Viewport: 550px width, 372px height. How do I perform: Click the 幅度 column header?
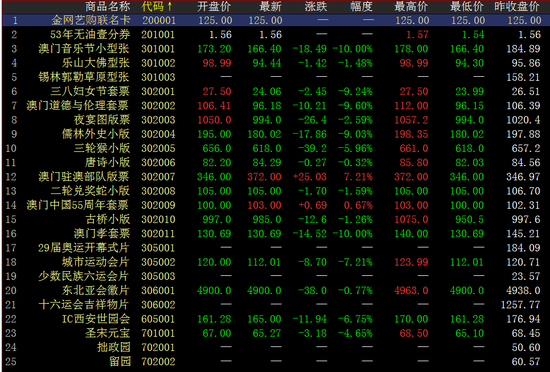361,6
